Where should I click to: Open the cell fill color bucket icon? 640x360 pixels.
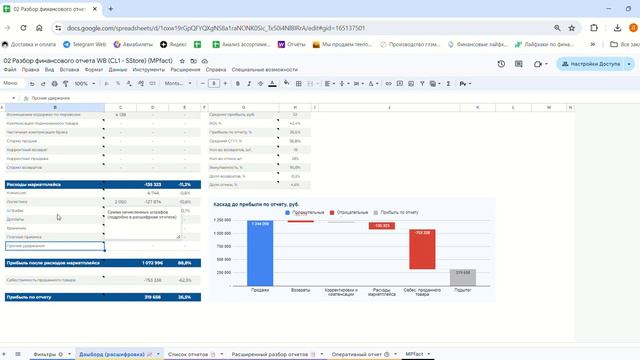click(x=287, y=84)
